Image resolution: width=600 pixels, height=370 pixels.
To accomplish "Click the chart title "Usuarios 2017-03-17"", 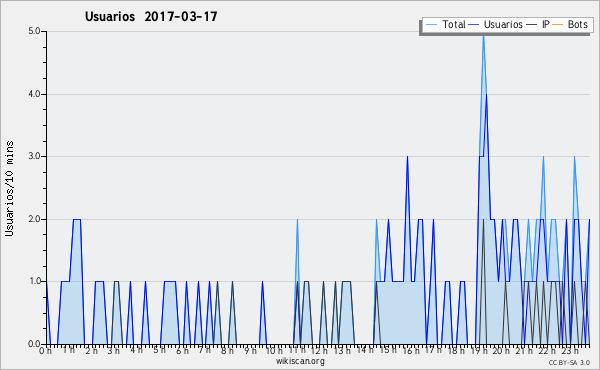I will (x=151, y=16).
